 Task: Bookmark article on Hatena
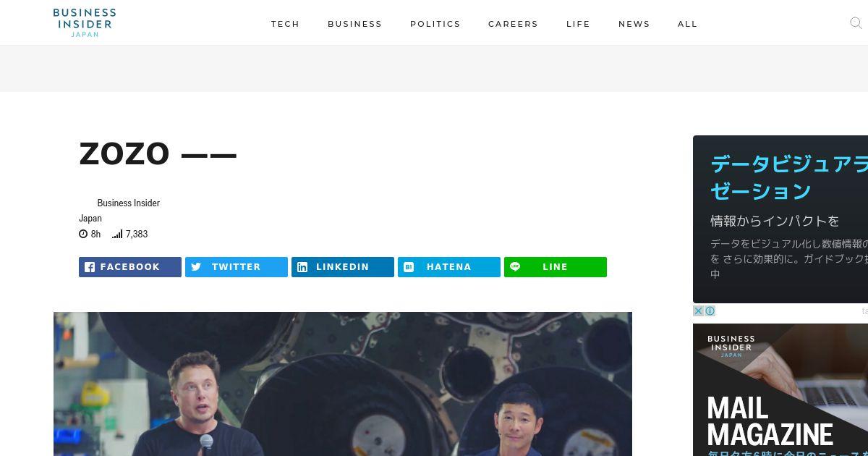449,267
